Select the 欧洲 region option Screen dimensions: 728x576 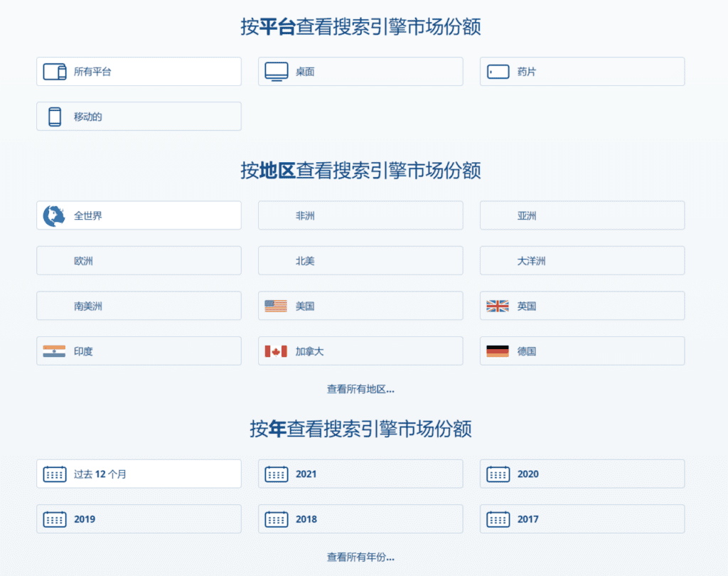coord(139,260)
